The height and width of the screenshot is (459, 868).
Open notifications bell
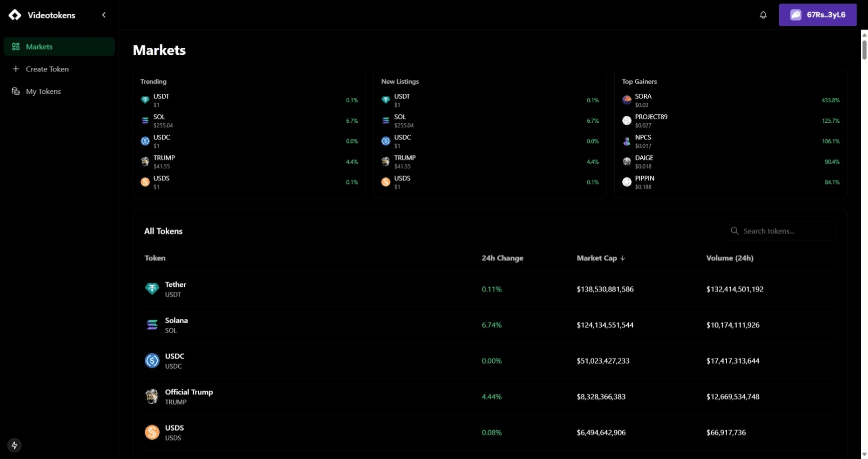[x=763, y=15]
